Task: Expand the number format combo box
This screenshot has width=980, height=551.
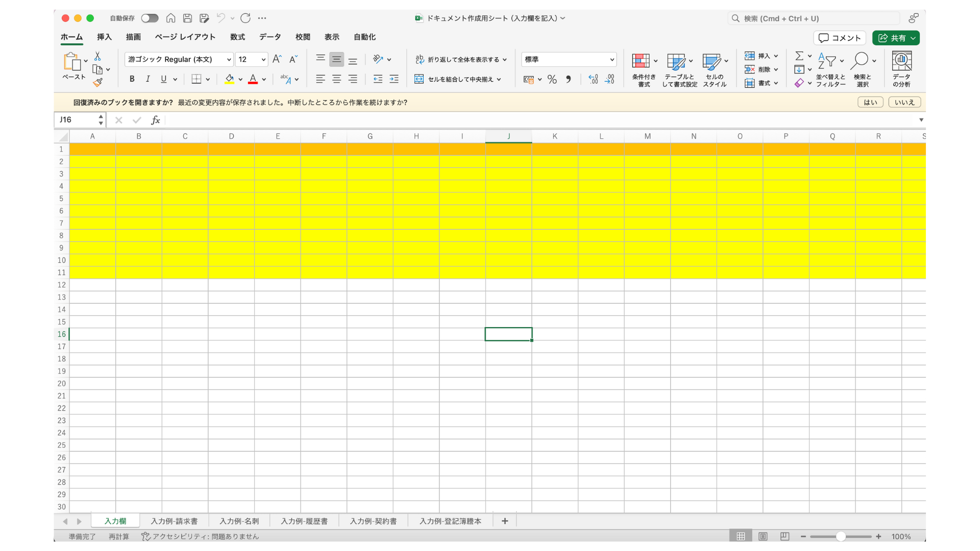Action: (x=611, y=60)
